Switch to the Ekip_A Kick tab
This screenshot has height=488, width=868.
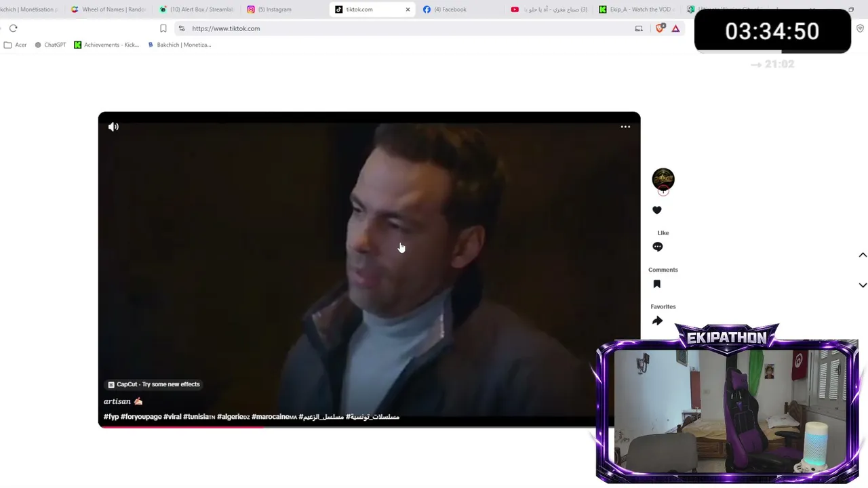637,9
